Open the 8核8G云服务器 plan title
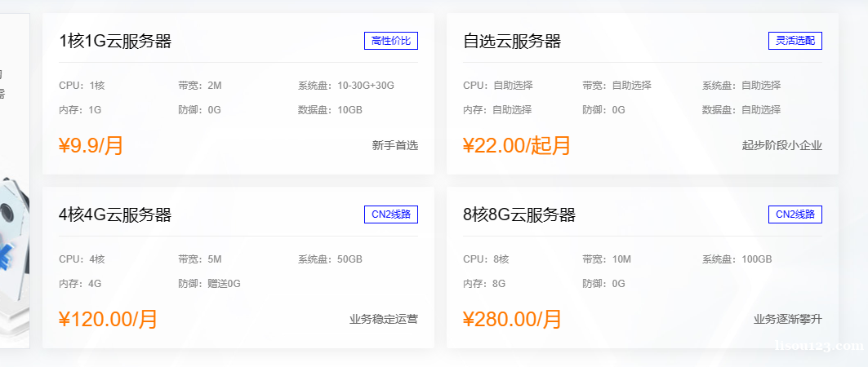This screenshot has width=868, height=367. 519,215
